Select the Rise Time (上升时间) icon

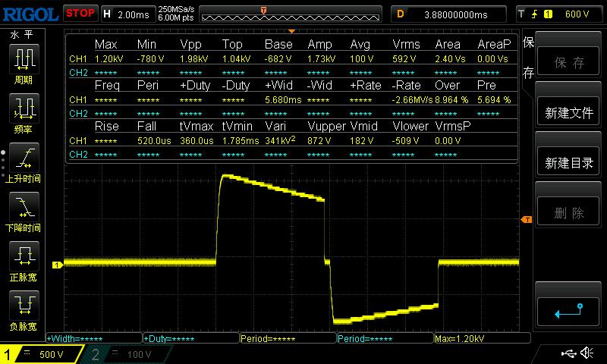[24, 158]
